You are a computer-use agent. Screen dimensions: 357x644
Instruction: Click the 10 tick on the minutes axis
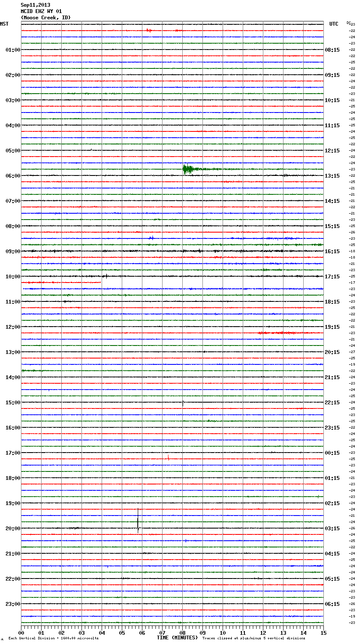click(x=223, y=633)
